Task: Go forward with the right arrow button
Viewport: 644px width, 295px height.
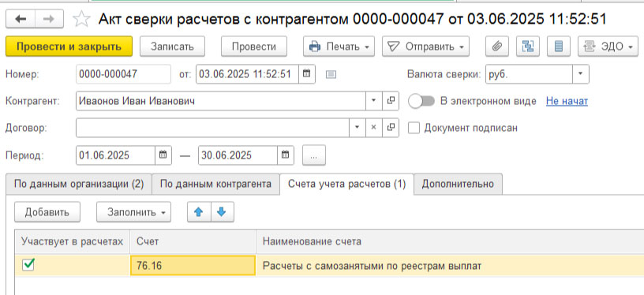Action: pyautogui.click(x=49, y=19)
